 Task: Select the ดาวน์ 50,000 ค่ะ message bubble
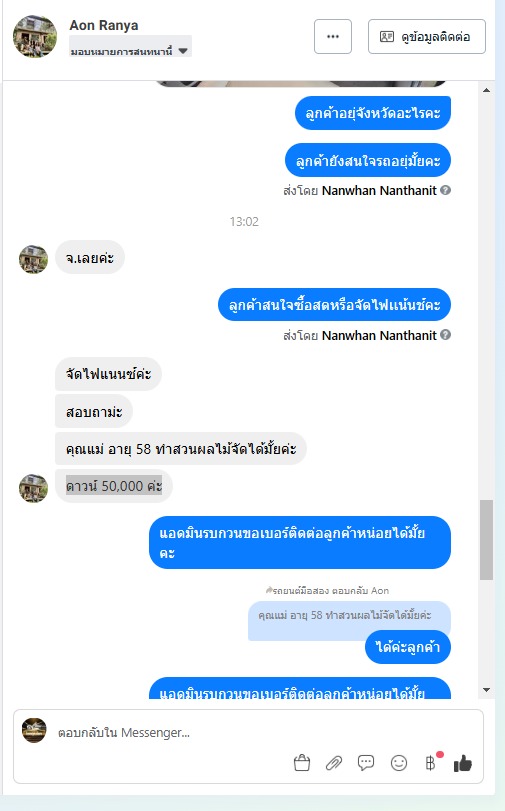(114, 486)
